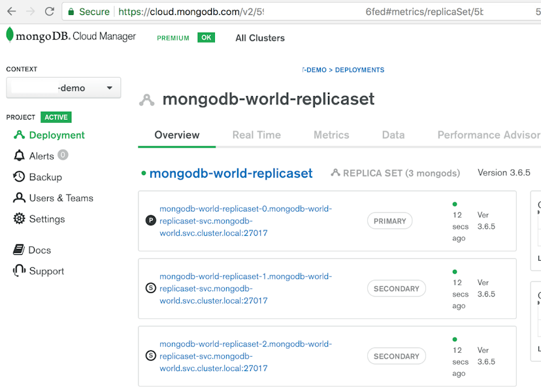Click Ver 3.6.5 in the replicaset-2 row

tap(486, 356)
